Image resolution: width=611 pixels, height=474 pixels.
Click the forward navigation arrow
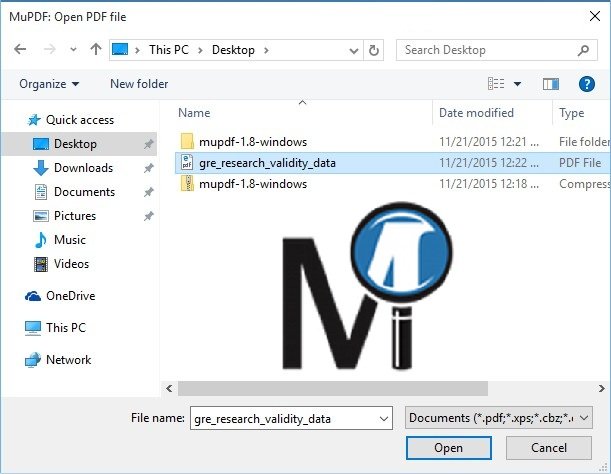[49, 50]
